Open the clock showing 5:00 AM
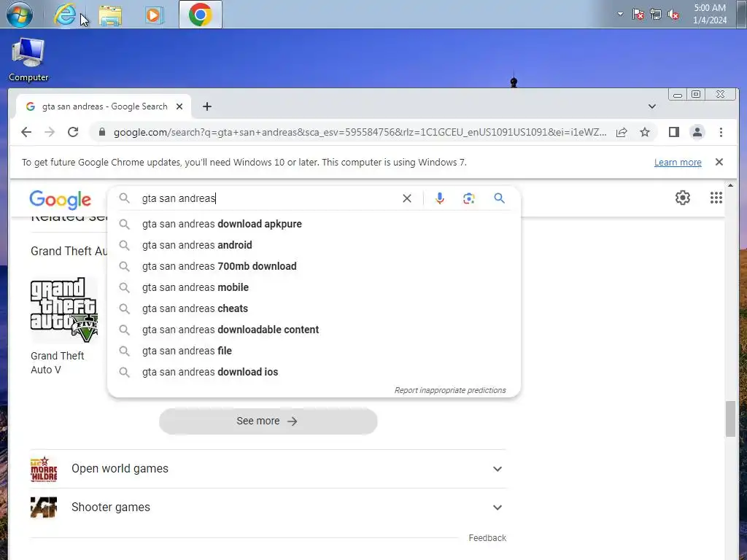The image size is (747, 560). pos(709,14)
